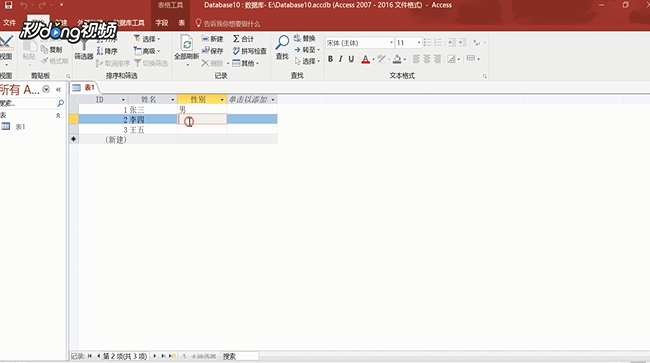Screen dimensions: 650x363
Task: Click the View (视图) icon
Action: click(x=6, y=43)
